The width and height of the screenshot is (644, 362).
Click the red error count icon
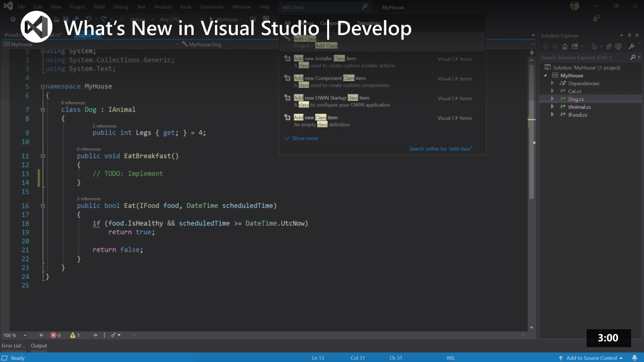53,335
